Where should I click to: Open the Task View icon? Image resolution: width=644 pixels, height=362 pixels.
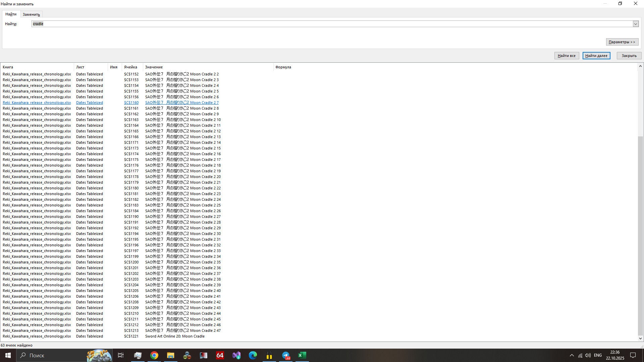[x=121, y=355]
